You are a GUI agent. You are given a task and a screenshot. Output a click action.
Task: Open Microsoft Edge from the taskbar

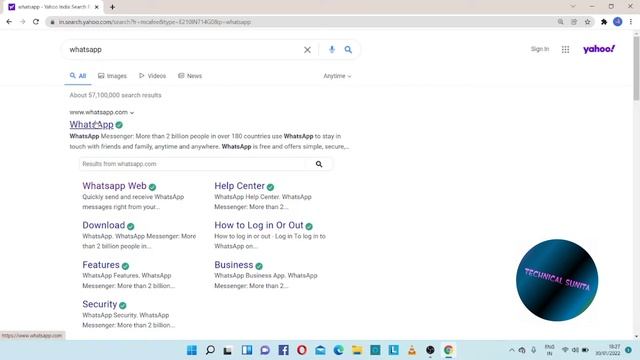338,350
